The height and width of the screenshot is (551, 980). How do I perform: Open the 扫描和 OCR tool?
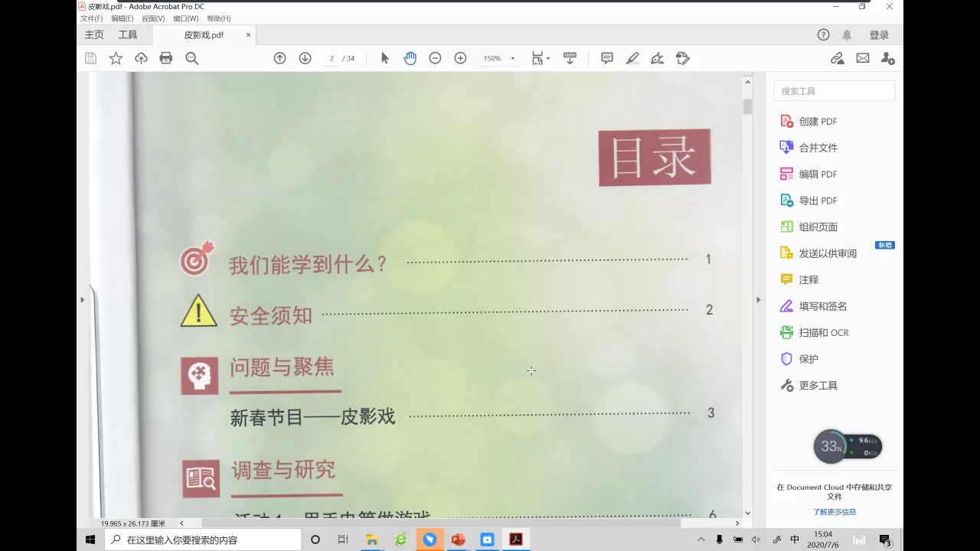824,332
